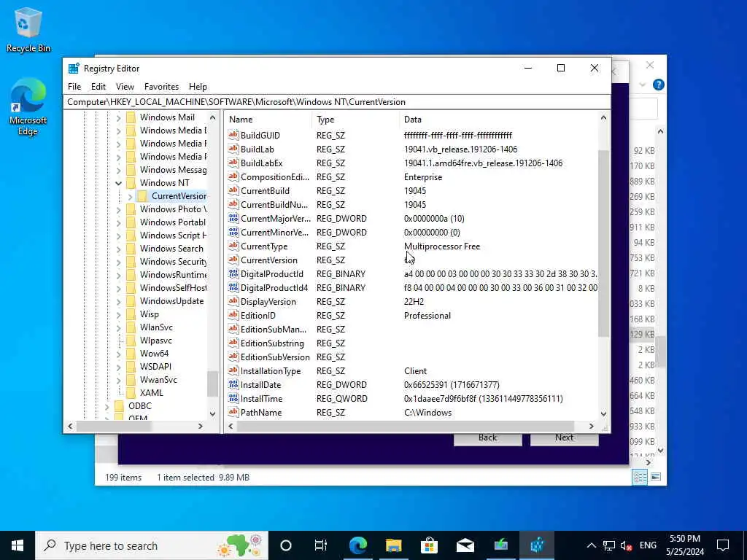Screen dimensions: 747x560
Task: Click the blue help icon in File Explorer
Action: 659,85
